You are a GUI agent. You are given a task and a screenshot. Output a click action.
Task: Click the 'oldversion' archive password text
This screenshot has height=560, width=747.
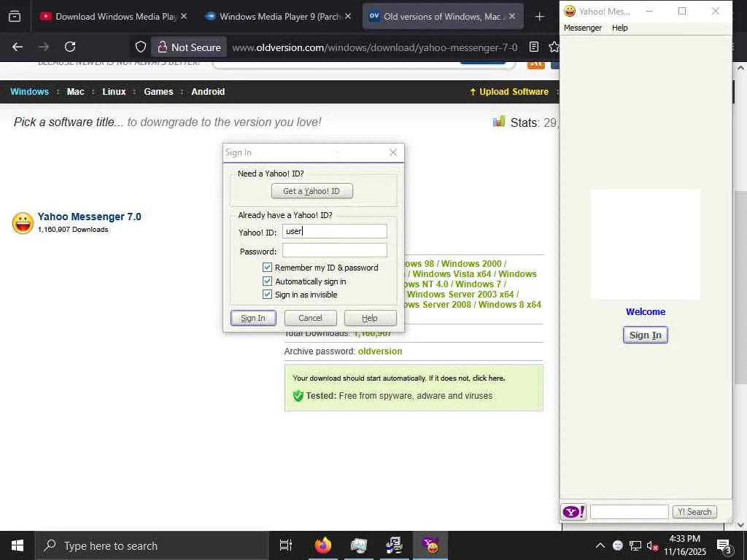point(379,351)
